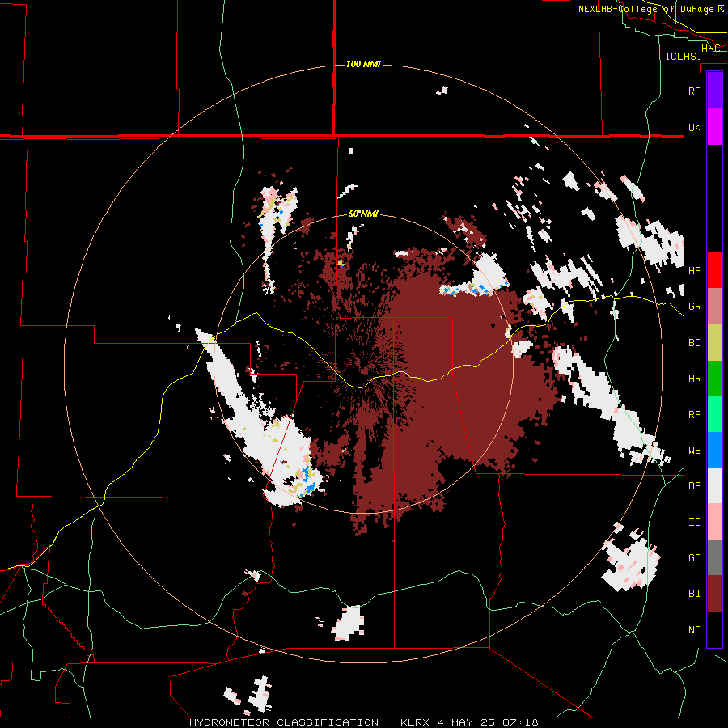Select the BI dark red swatch
Image resolution: width=728 pixels, height=728 pixels.
[714, 594]
